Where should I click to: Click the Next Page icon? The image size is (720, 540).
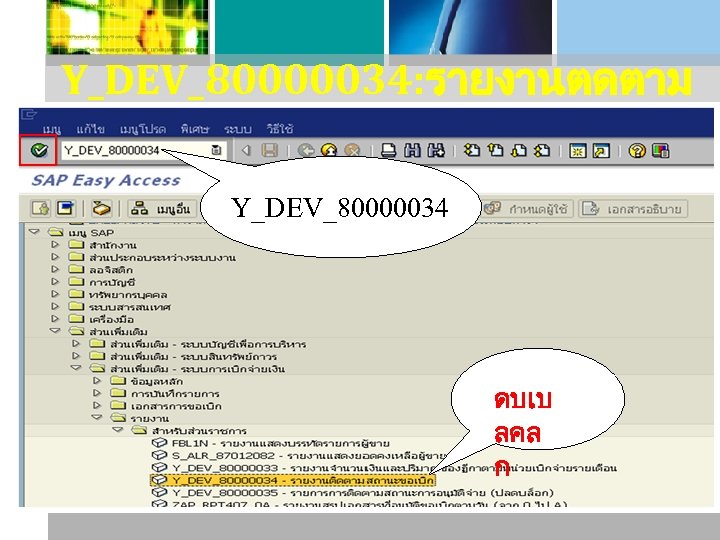pyautogui.click(x=519, y=150)
